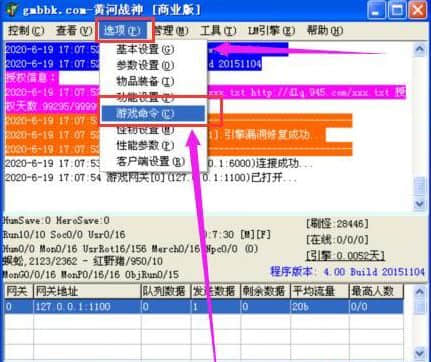431x362 pixels.
Task: Click the 蜈蚣,2123/2362 - 红野猪 status line
Action: click(83, 261)
